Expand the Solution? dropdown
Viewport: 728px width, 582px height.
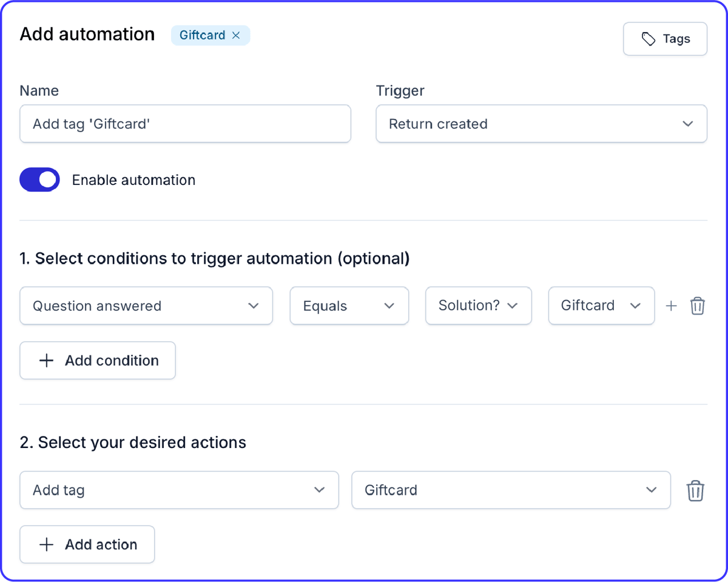(478, 306)
